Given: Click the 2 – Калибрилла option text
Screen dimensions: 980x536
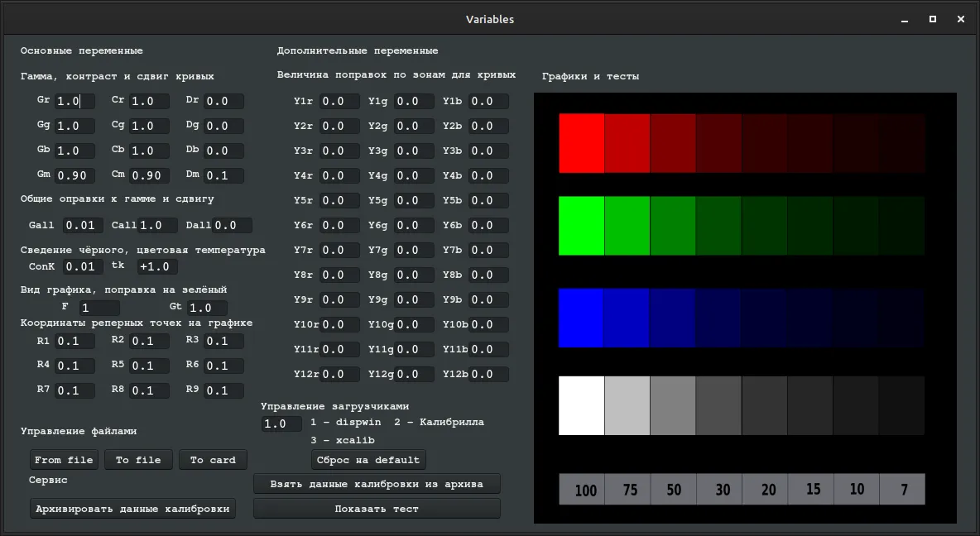Looking at the screenshot, I should (439, 423).
